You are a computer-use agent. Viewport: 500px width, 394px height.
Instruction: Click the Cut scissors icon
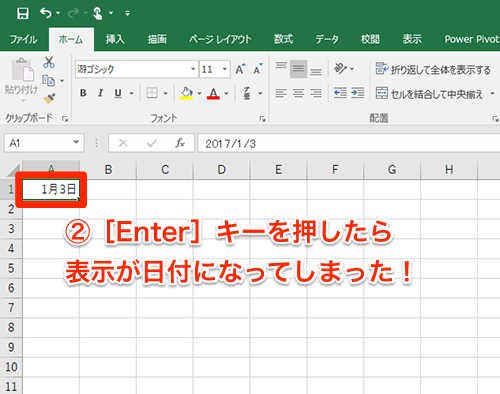point(49,62)
